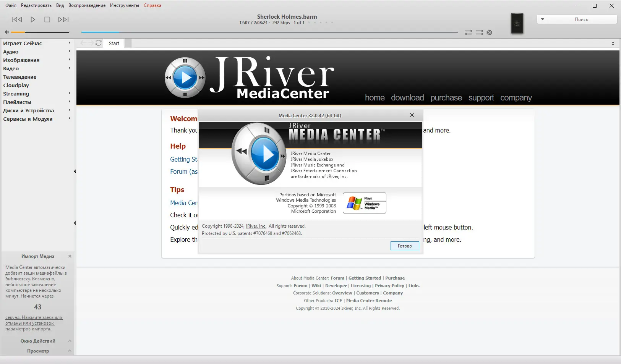This screenshot has width=621, height=364.
Task: Expand the Аудио section arrow
Action: pyautogui.click(x=70, y=52)
